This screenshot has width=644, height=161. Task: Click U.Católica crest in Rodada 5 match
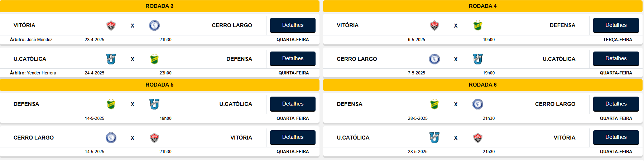point(154,104)
